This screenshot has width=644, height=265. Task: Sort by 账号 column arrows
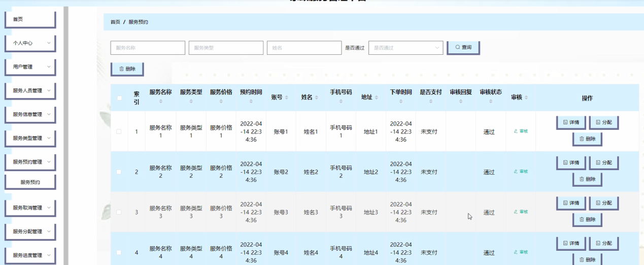pos(287,98)
